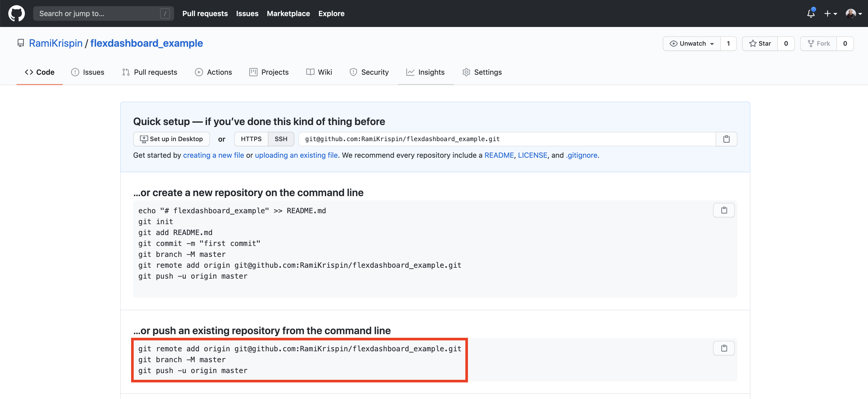
Task: Open the user avatar menu
Action: [853, 14]
